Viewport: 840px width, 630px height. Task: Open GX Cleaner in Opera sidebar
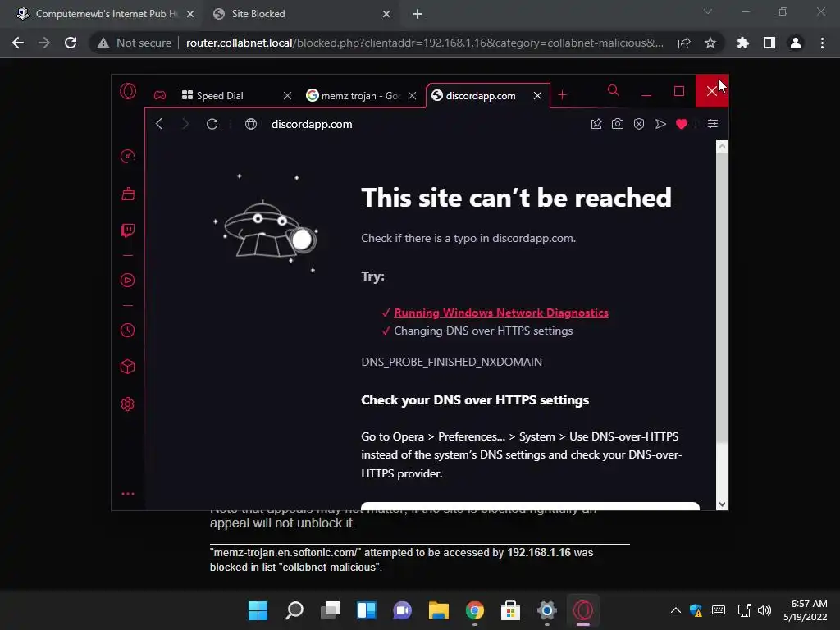coord(127,194)
